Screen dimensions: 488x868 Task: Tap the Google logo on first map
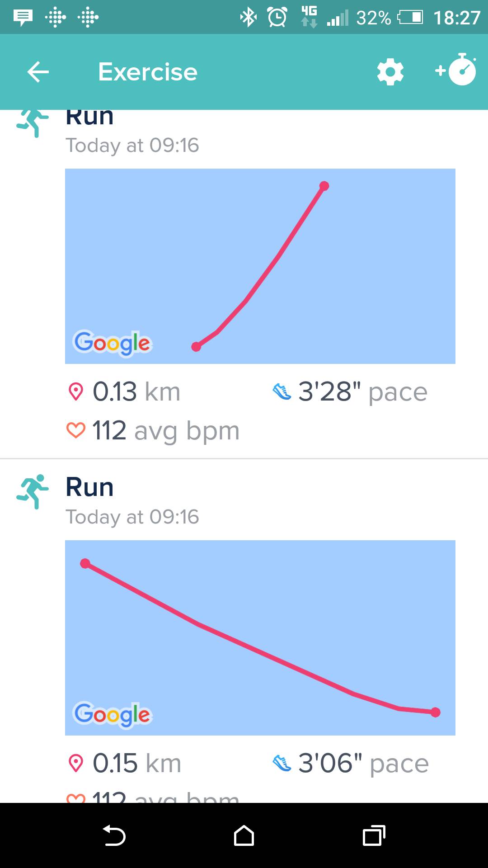113,343
